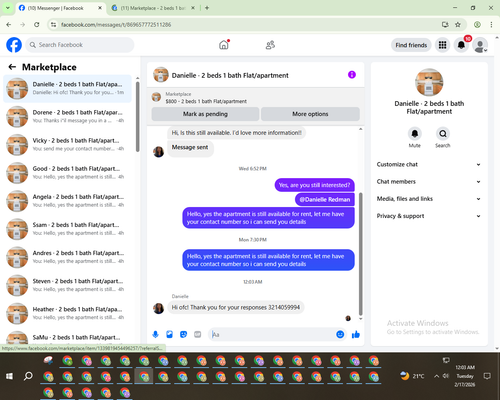Open a new browser tab
The image size is (500, 400).
pyautogui.click(x=207, y=8)
